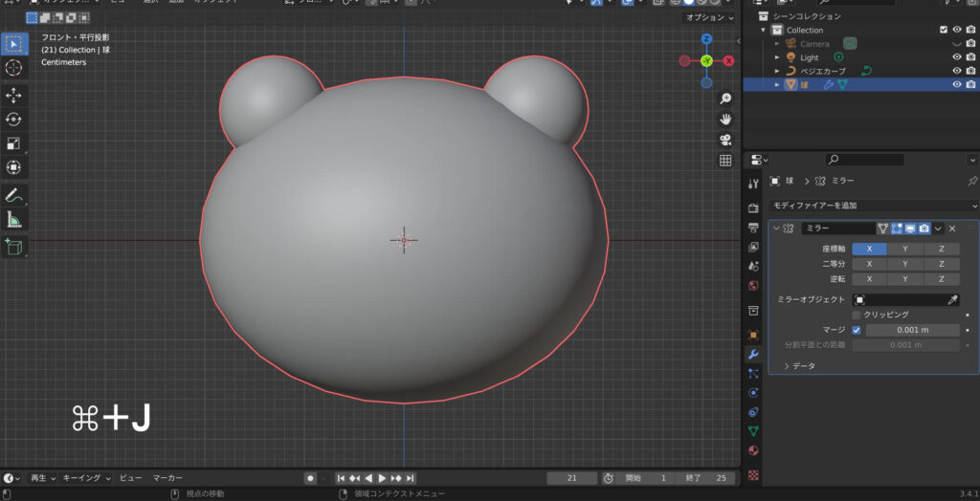Select the Scale tool
This screenshot has height=501, width=980.
click(14, 143)
